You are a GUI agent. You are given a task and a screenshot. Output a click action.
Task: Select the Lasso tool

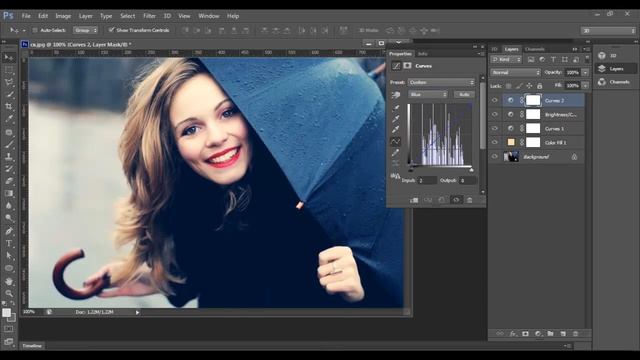(x=9, y=82)
